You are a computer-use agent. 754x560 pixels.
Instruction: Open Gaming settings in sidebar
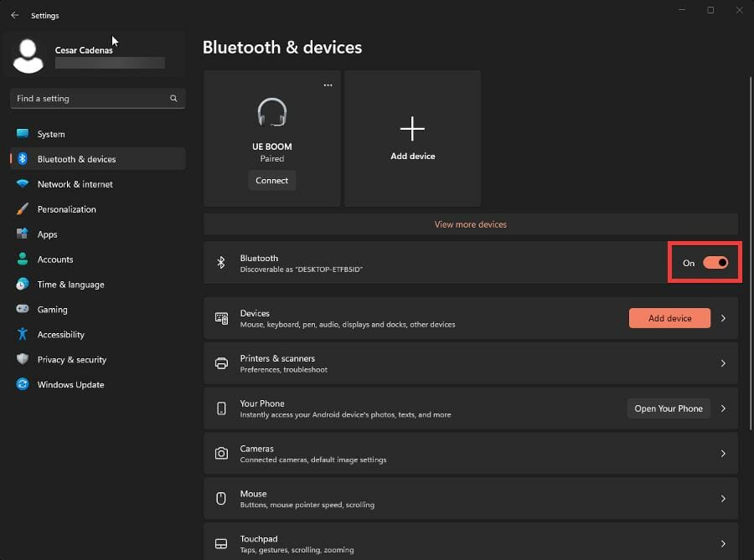pos(98,309)
